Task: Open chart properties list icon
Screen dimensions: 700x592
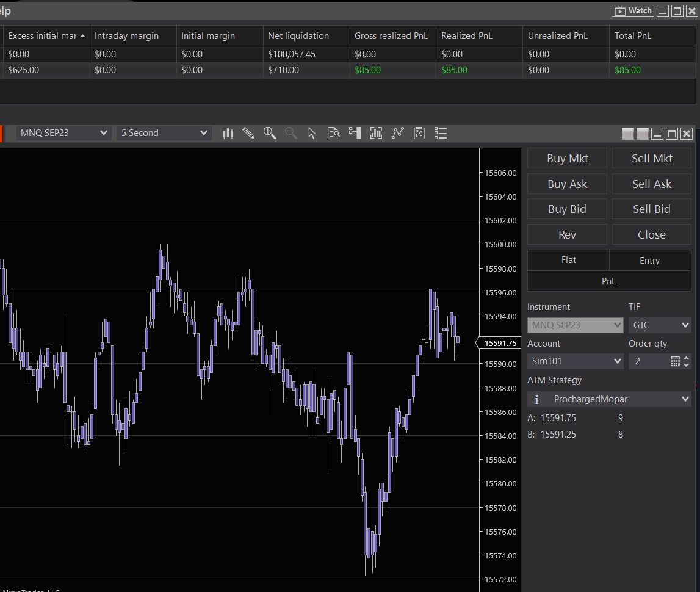Action: pos(441,133)
